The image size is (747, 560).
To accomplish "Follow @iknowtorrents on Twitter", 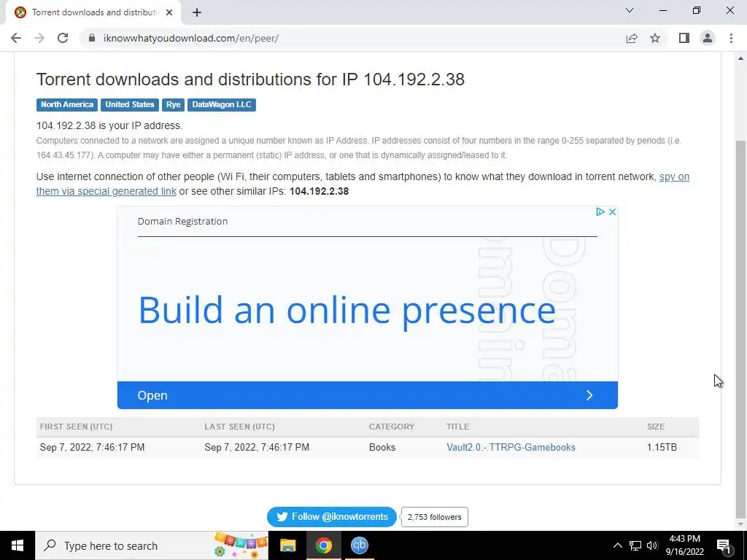I will [332, 517].
